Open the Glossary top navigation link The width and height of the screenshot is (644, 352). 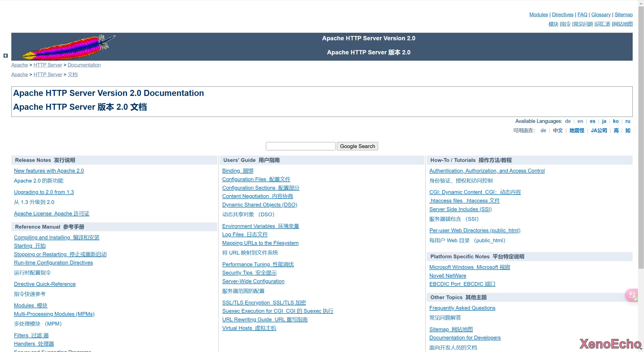point(601,15)
